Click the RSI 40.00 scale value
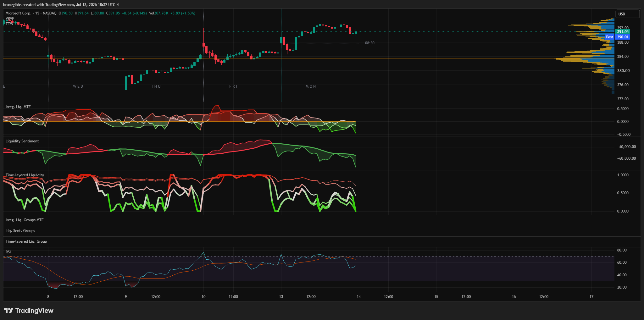The width and height of the screenshot is (644, 320). pyautogui.click(x=622, y=275)
